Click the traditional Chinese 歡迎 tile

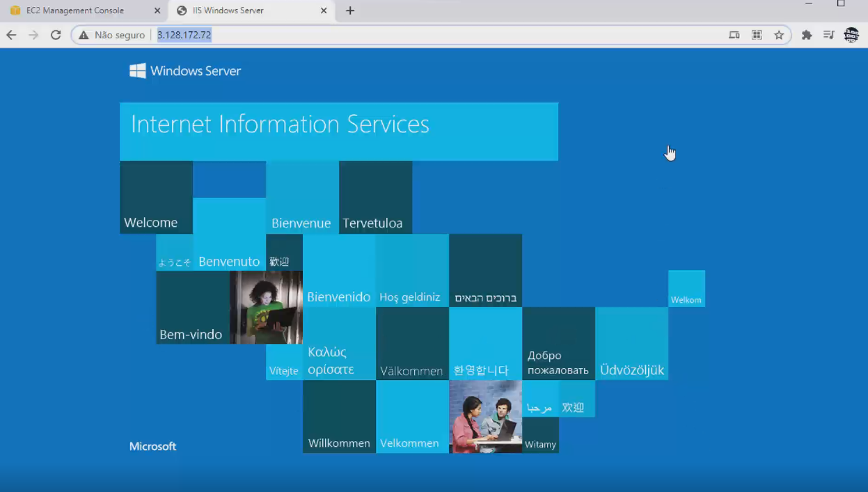[284, 253]
